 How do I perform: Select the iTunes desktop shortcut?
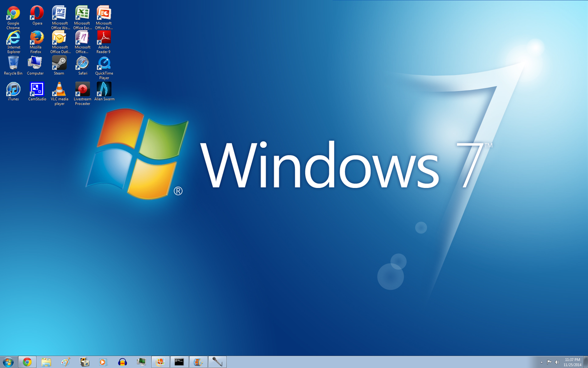point(13,91)
